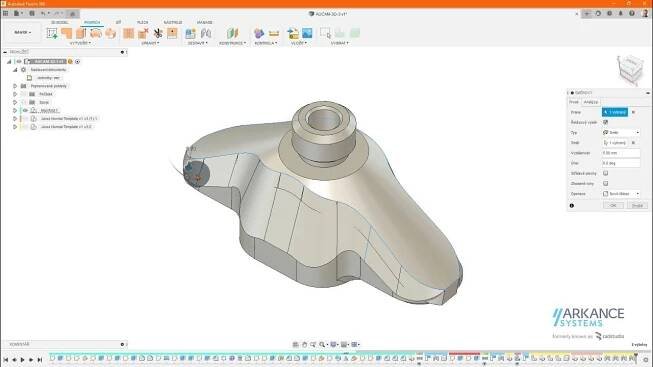
Task: Open the File menu icon
Action: coord(17,13)
